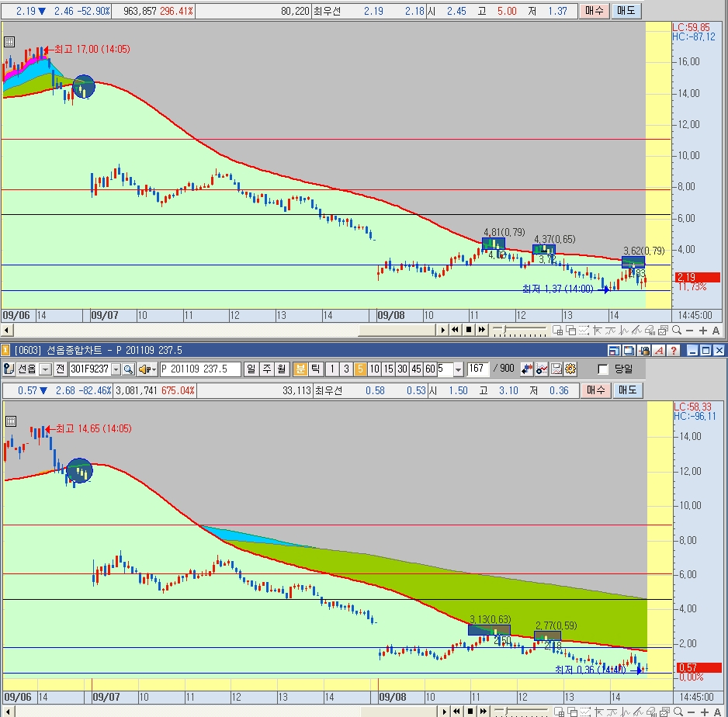Enable the 당일 checkbox
728x717 pixels.
(603, 369)
